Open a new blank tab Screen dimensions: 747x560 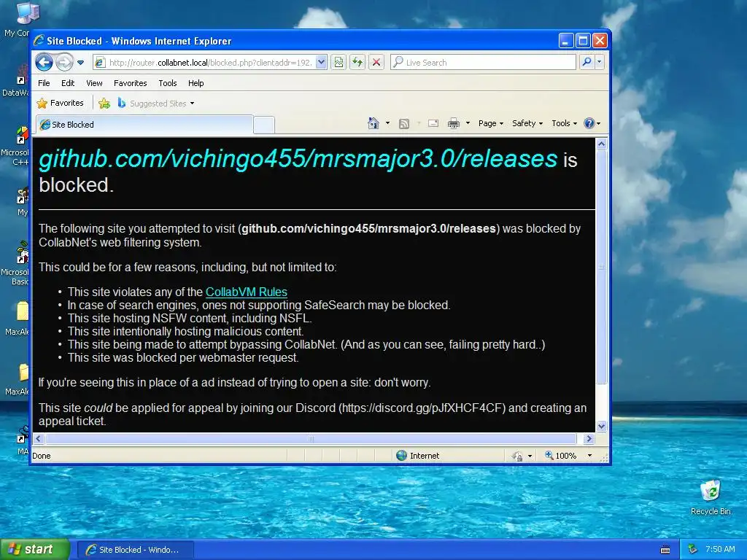pos(264,125)
